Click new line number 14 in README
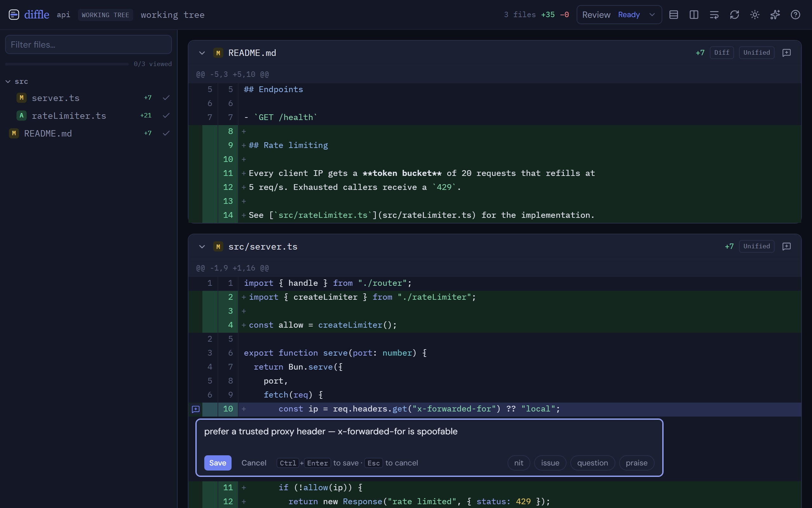The image size is (812, 508). point(228,215)
